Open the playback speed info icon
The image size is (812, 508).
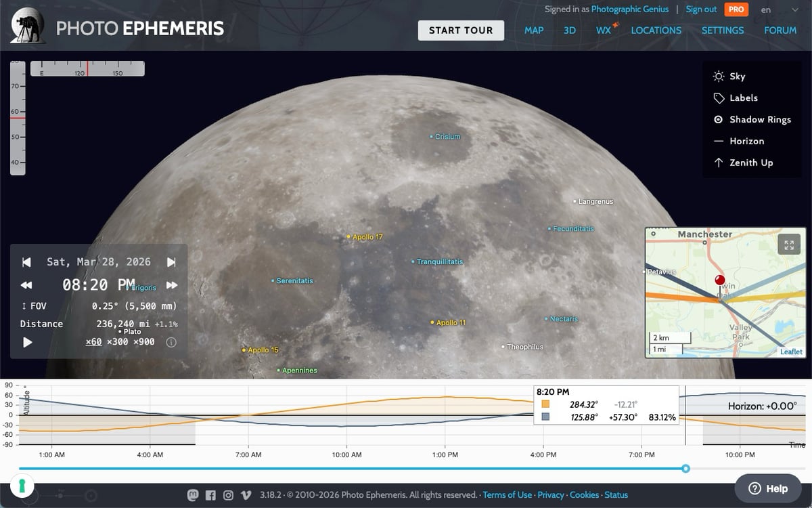(171, 342)
